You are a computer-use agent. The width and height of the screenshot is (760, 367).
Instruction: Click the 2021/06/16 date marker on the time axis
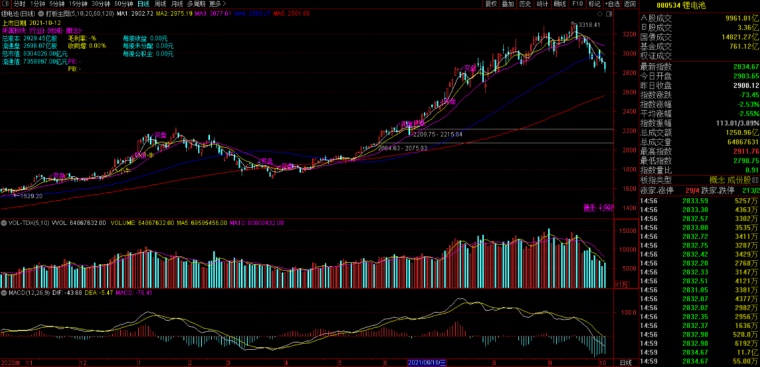[427, 363]
